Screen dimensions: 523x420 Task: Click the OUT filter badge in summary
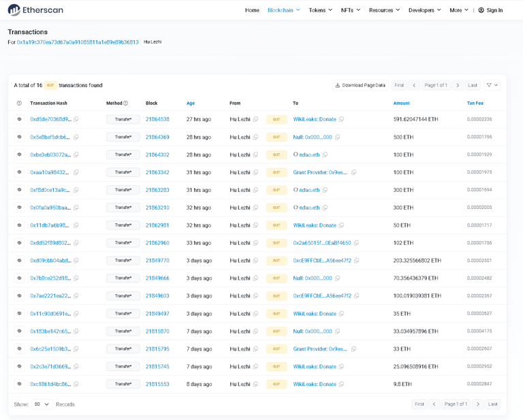tap(50, 85)
